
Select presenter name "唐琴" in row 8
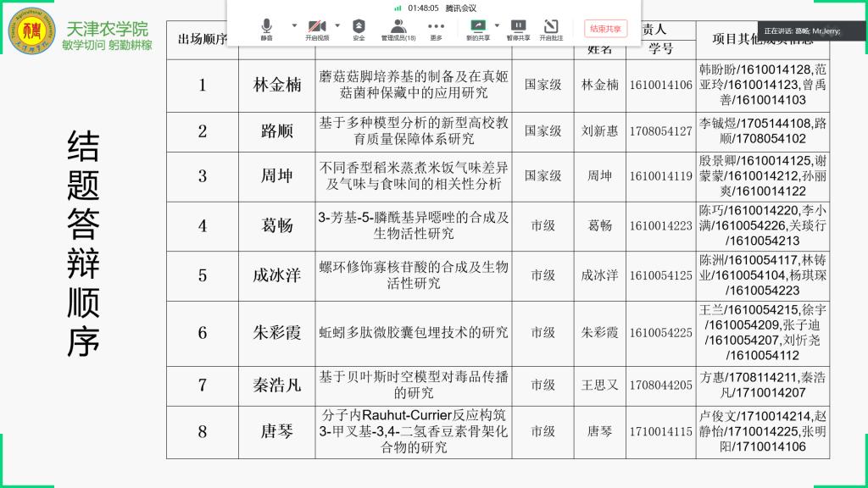click(277, 431)
